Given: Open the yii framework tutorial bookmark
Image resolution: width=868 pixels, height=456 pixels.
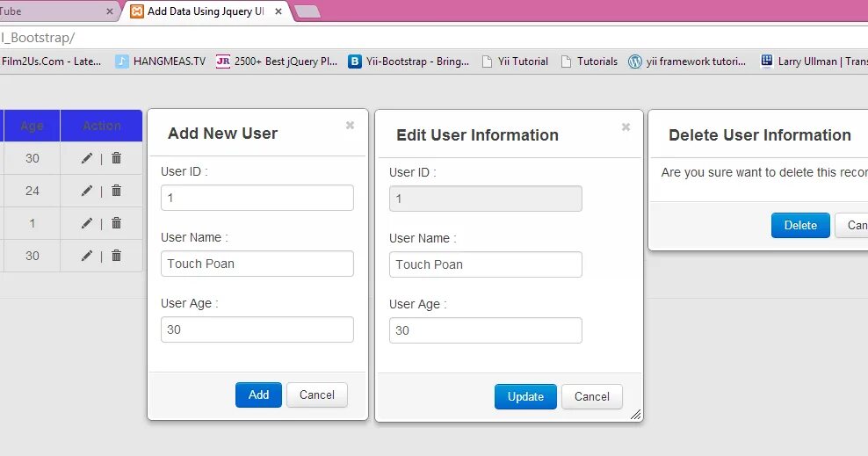Looking at the screenshot, I should click(687, 62).
